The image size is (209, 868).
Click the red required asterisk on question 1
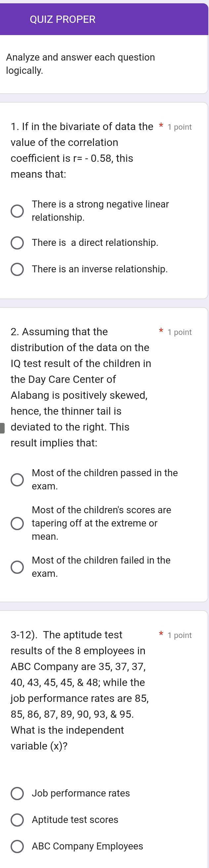tap(161, 127)
